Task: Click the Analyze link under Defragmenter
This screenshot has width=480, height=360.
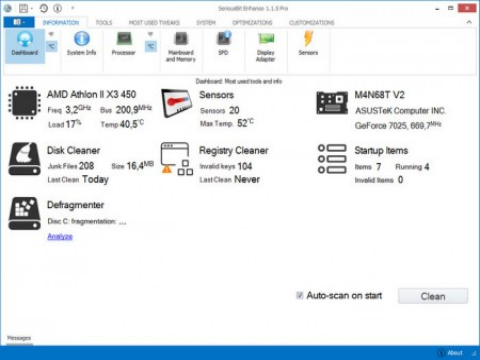Action: coord(60,236)
